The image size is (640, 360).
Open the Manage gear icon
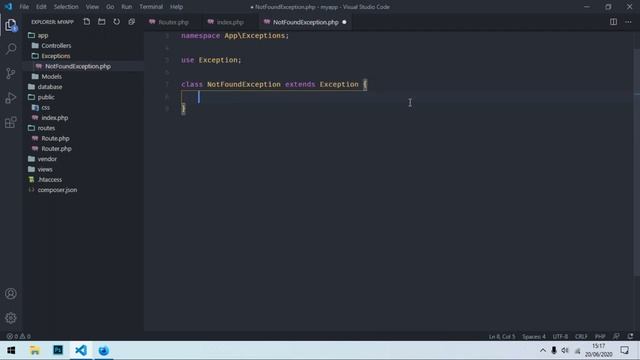(x=11, y=318)
